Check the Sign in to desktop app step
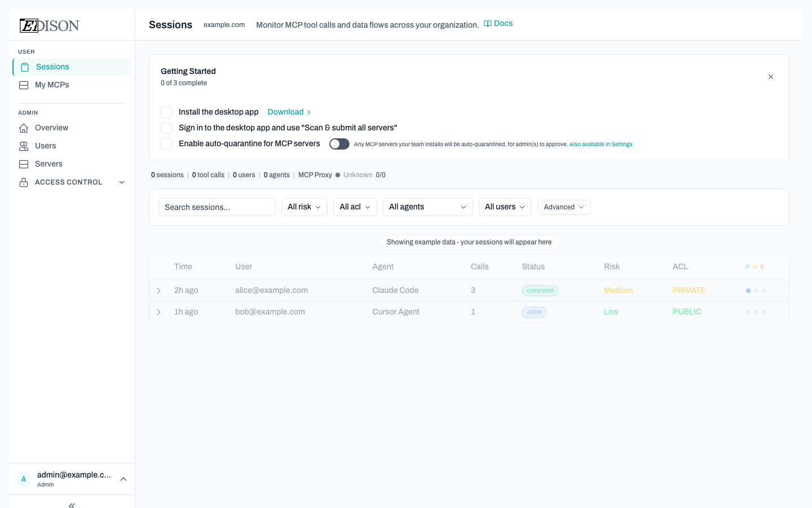The height and width of the screenshot is (508, 812). (x=166, y=128)
